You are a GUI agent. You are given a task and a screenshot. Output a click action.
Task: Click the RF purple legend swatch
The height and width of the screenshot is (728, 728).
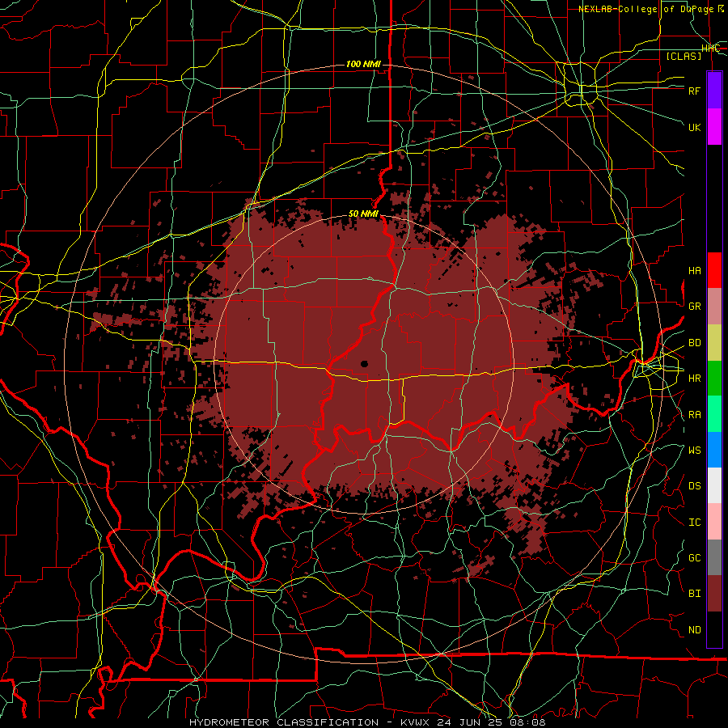point(714,91)
